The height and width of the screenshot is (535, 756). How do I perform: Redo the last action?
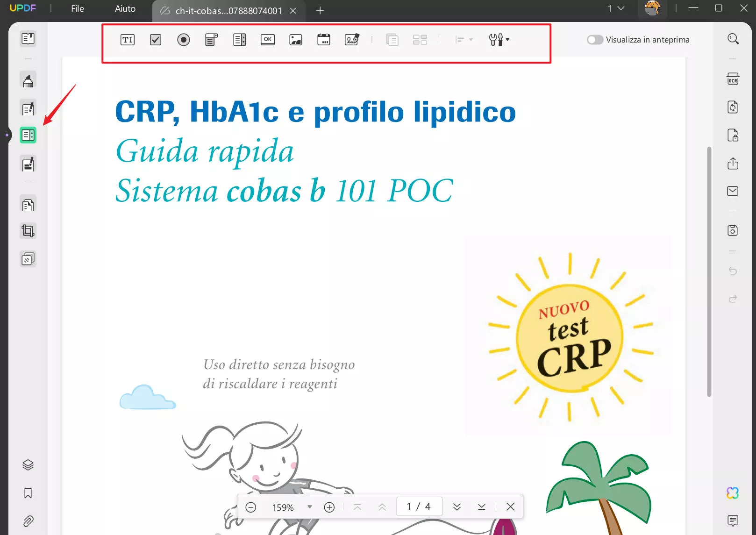pos(733,299)
